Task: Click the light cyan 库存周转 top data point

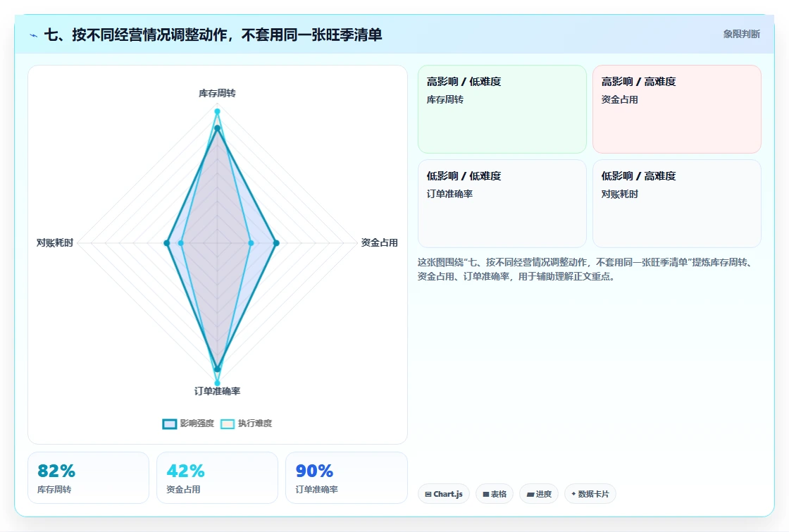Action: (x=218, y=111)
